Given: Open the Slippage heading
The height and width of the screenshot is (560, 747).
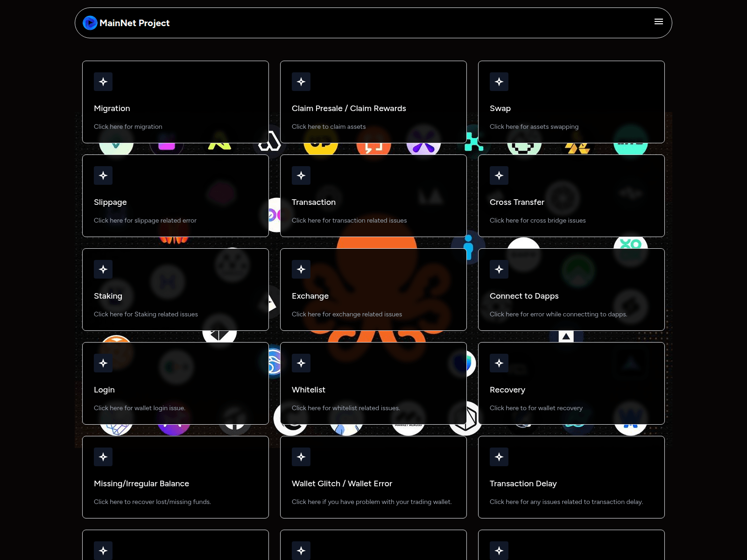Looking at the screenshot, I should tap(110, 202).
